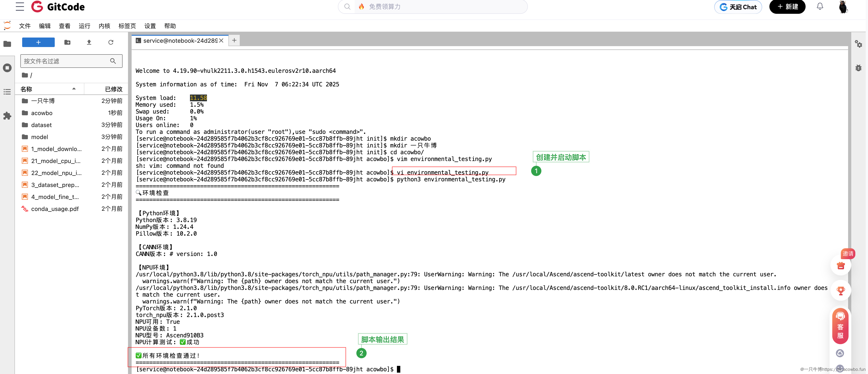This screenshot has width=868, height=374.
Task: Open the property inspector gears icon
Action: coord(858,44)
